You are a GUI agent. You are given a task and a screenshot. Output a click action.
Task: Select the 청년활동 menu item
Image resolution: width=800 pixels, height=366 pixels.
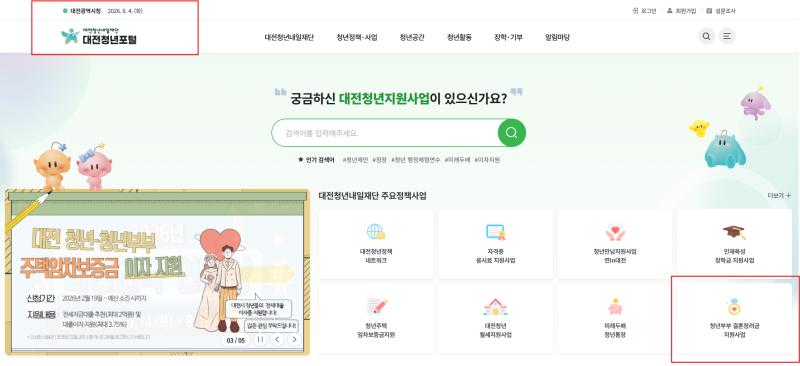coord(459,37)
